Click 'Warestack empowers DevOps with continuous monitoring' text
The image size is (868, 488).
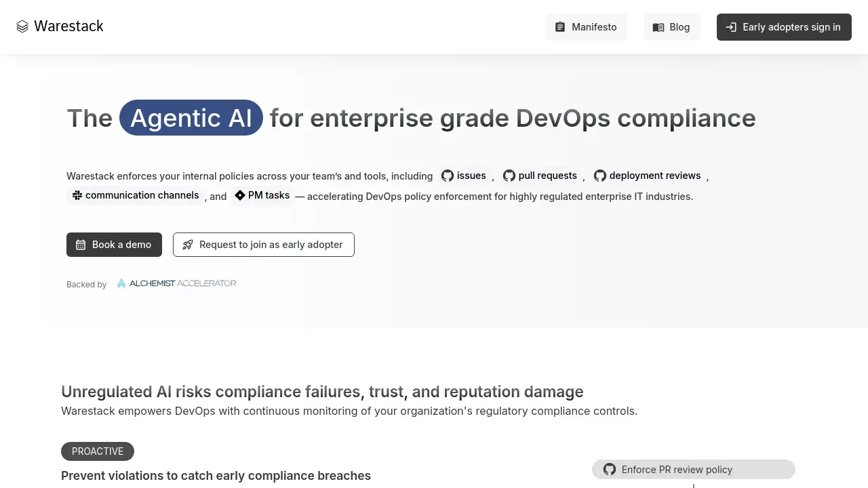pyautogui.click(x=349, y=411)
